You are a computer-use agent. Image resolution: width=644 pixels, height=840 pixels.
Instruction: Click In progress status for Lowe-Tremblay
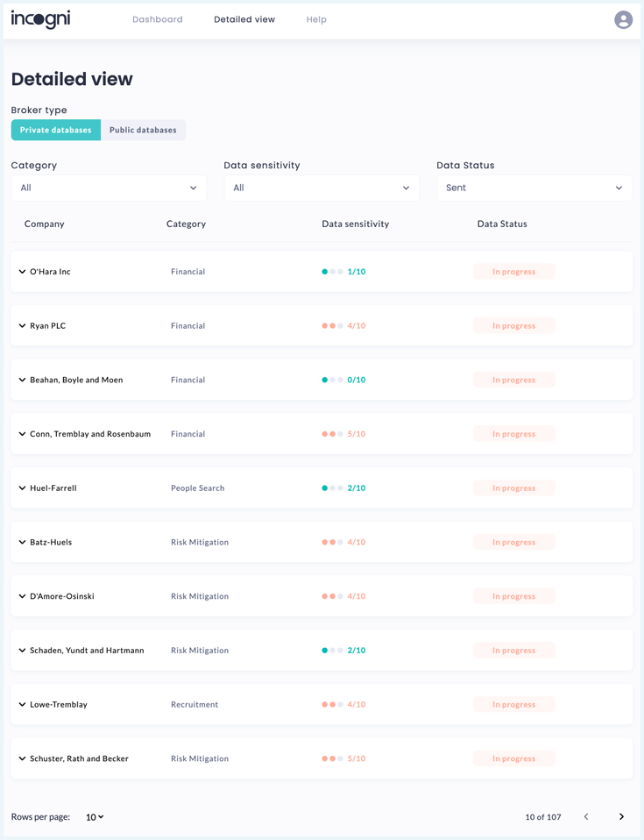pyautogui.click(x=514, y=704)
